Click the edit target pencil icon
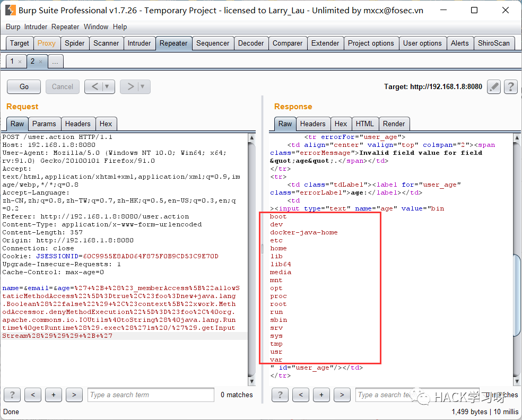Viewport: 522px width, 420px height. tap(494, 87)
